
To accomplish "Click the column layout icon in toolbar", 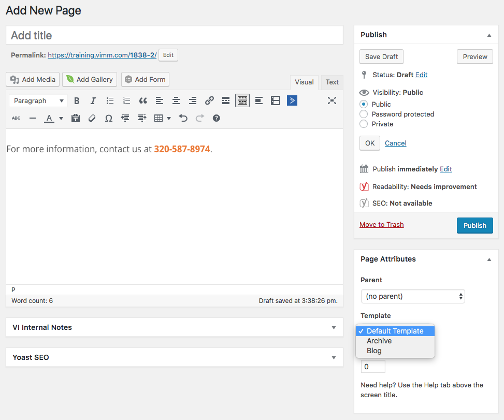I will 276,101.
